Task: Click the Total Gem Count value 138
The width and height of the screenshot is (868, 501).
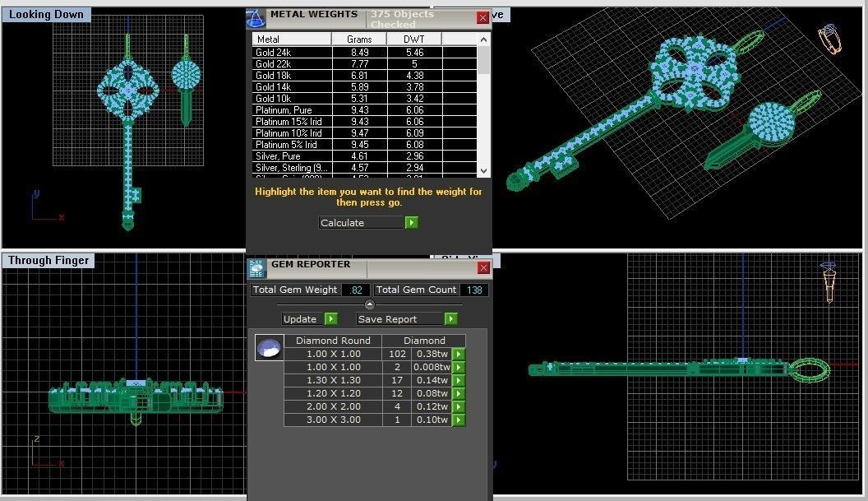Action: (x=474, y=290)
